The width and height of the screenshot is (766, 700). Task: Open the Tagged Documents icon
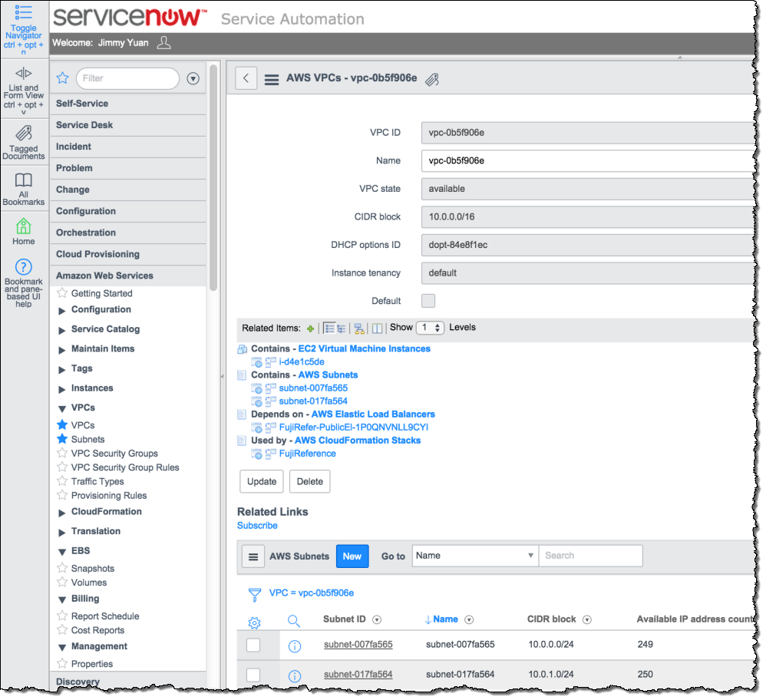click(23, 134)
